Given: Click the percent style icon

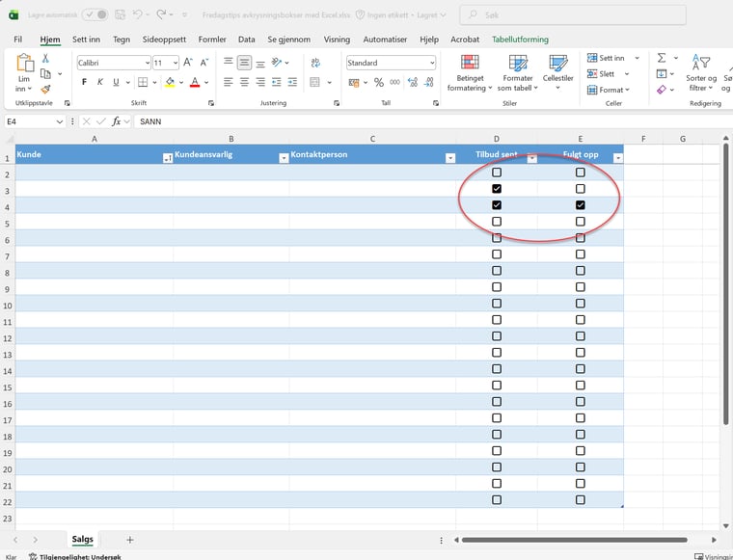Looking at the screenshot, I should [379, 82].
